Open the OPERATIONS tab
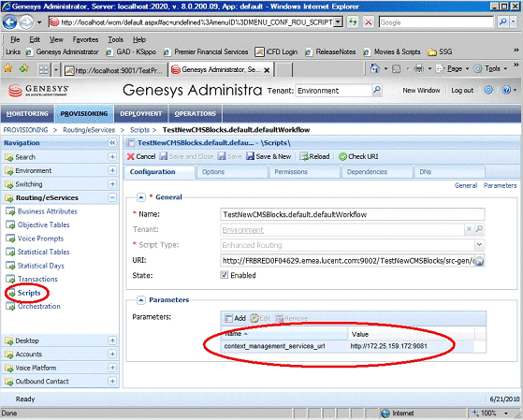Image resolution: width=523 pixels, height=420 pixels. 196,114
